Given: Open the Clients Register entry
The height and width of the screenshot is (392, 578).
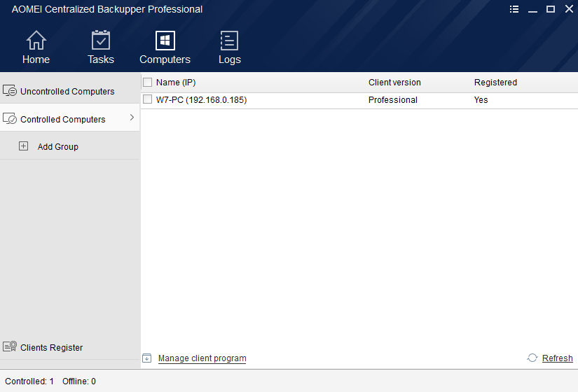Looking at the screenshot, I should click(52, 347).
